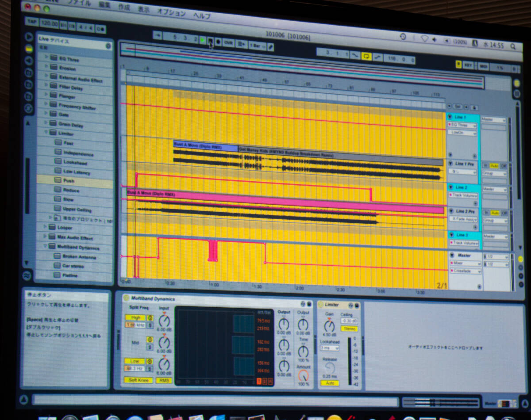The width and height of the screenshot is (531, 420).
Task: Toggle browser visibility triangle at sidebar top
Action: coord(29,37)
